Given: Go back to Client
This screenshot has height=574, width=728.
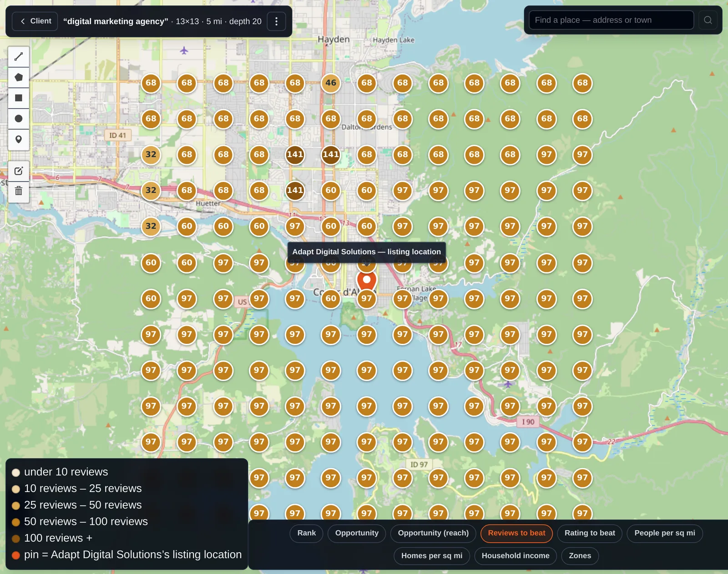Looking at the screenshot, I should pos(35,21).
